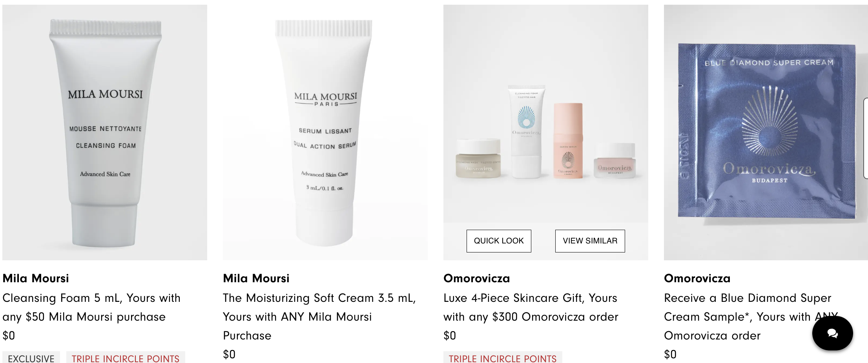Click the View Similar button
Viewport: 868px width, 363px height.
[590, 241]
